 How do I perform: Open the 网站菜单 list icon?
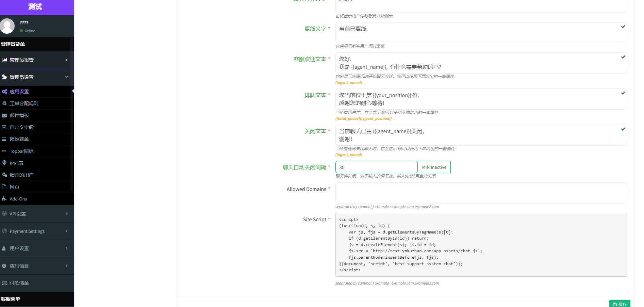[x=4, y=139]
